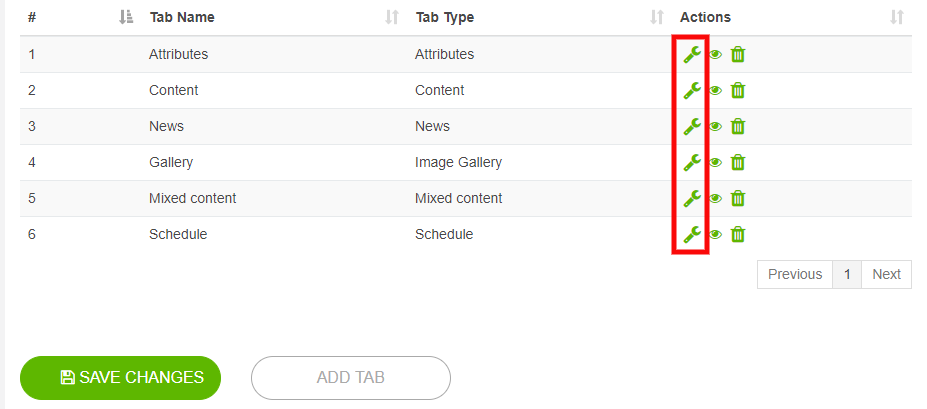Open Schedule tab wrench settings

692,235
